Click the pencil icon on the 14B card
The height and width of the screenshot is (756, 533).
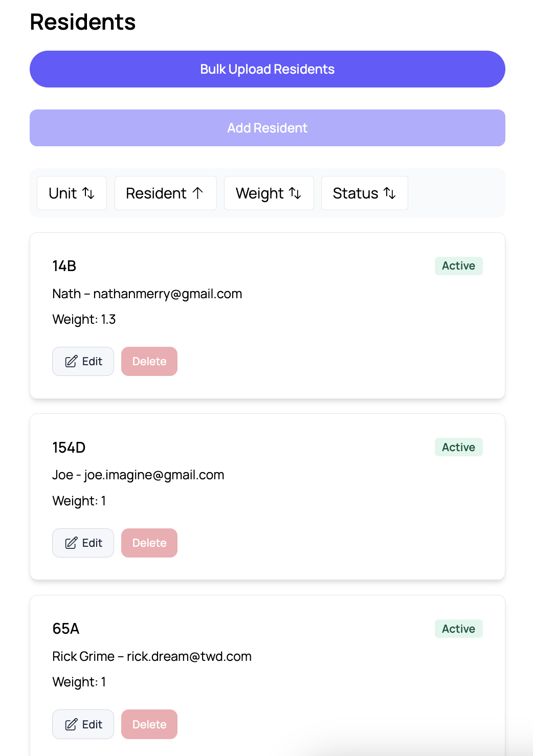(x=71, y=362)
